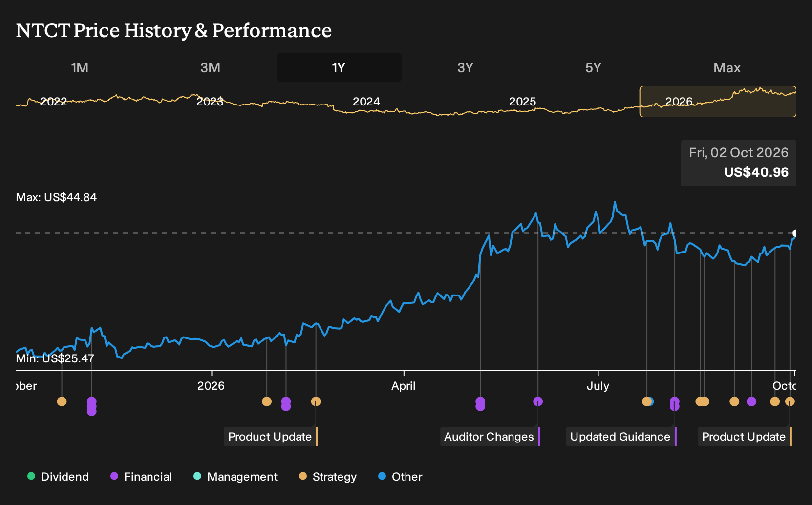
Task: Click the blue Other event marker after July
Action: click(651, 401)
